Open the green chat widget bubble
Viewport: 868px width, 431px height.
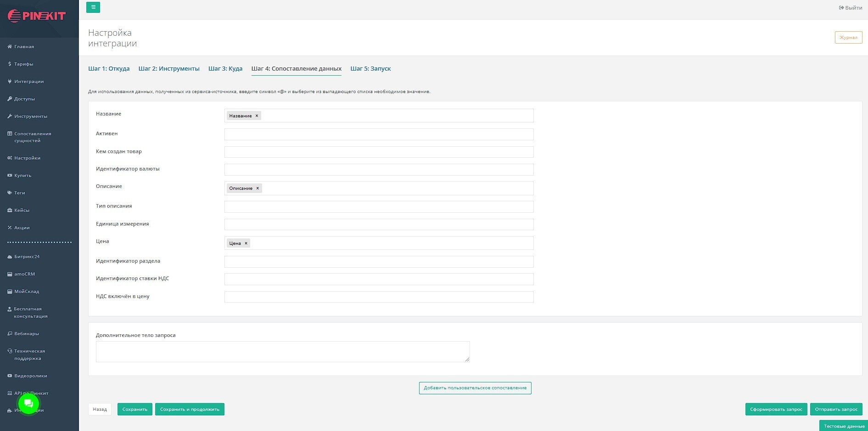28,403
